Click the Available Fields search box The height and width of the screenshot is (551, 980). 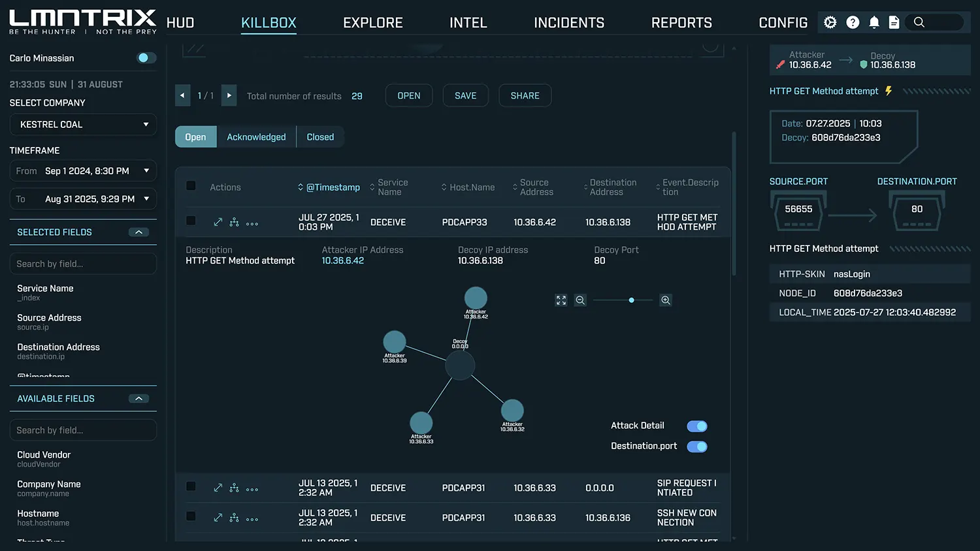83,430
